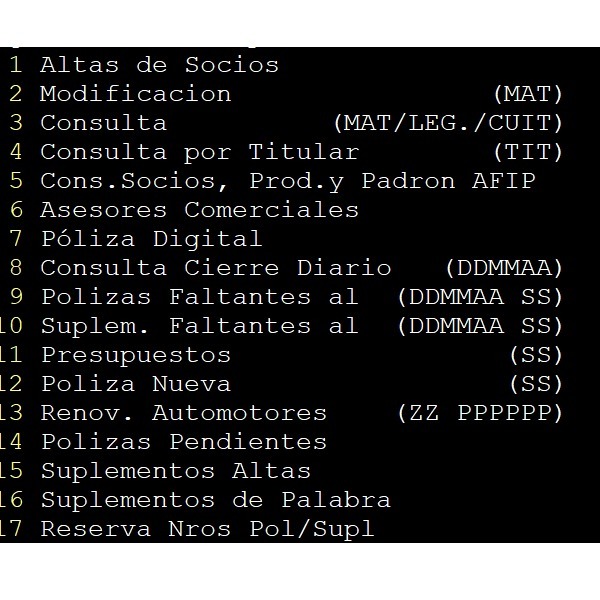Open the Consulta (MAT/LEG./CUIT) option

(x=103, y=123)
